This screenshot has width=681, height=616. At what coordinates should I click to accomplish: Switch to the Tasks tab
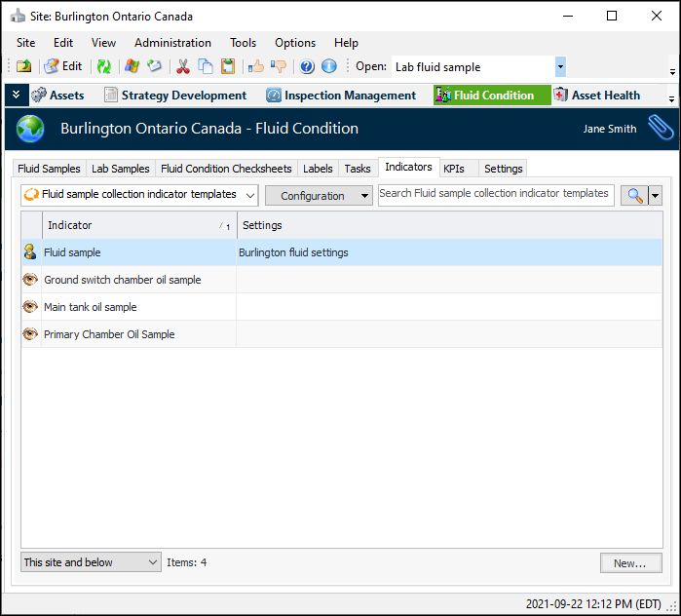click(358, 169)
